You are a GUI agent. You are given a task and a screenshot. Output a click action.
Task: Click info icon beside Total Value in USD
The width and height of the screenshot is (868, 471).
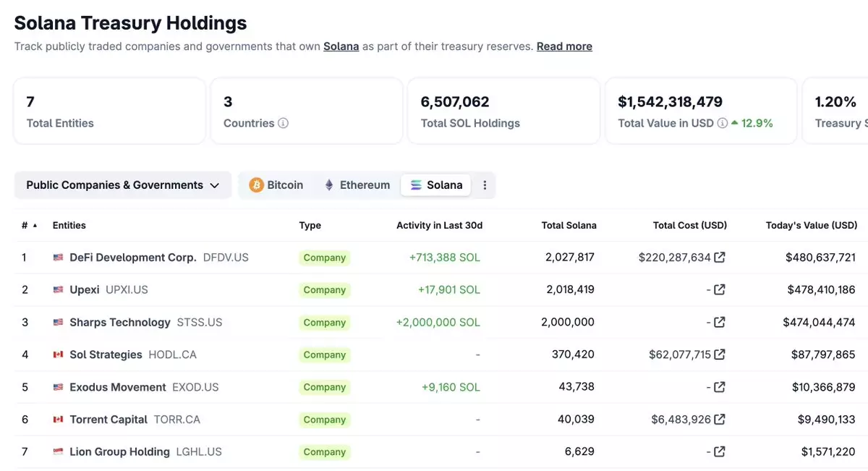pyautogui.click(x=722, y=123)
